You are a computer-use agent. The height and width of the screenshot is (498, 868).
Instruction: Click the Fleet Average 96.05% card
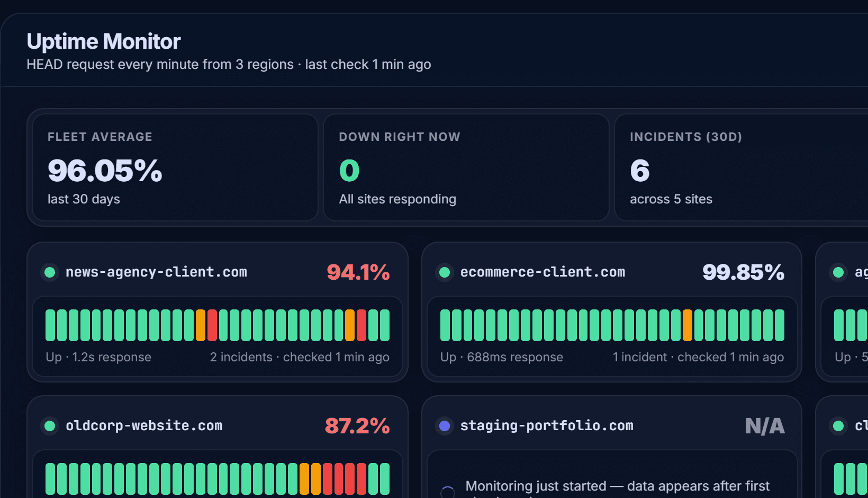pos(175,167)
